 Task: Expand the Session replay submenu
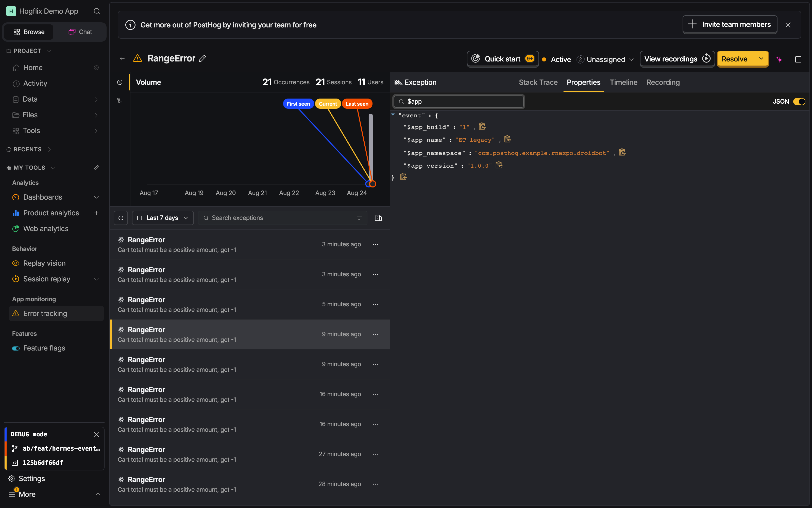pos(96,279)
